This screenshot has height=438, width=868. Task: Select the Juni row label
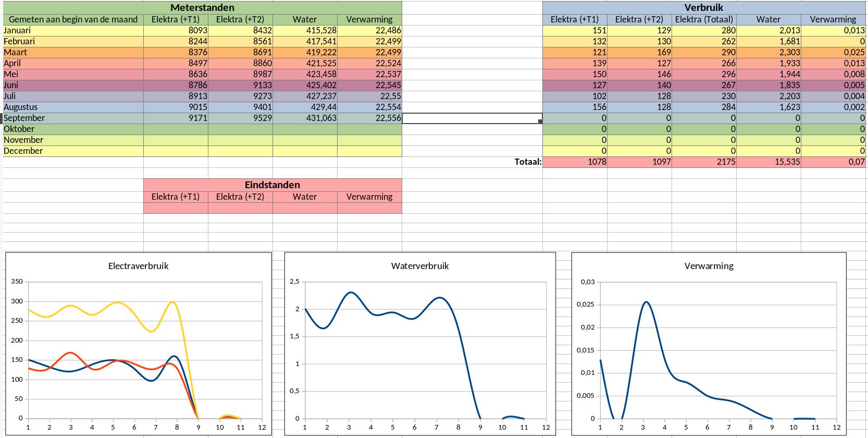click(x=73, y=85)
